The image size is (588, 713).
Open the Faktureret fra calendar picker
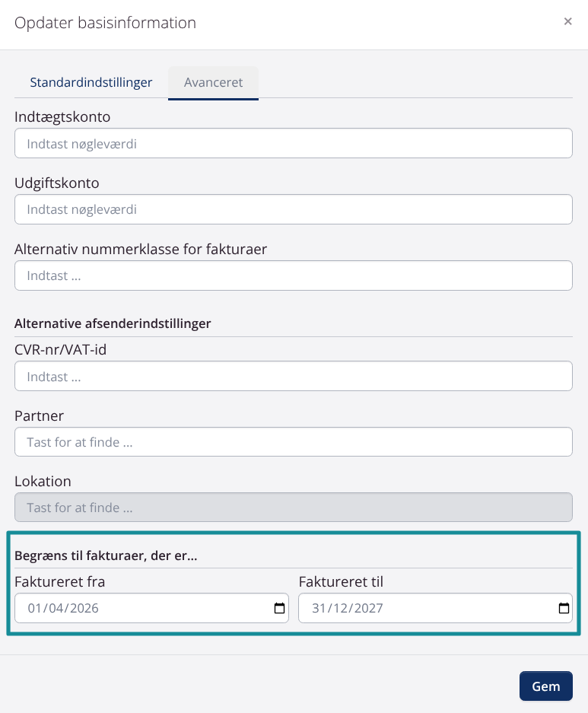[279, 608]
